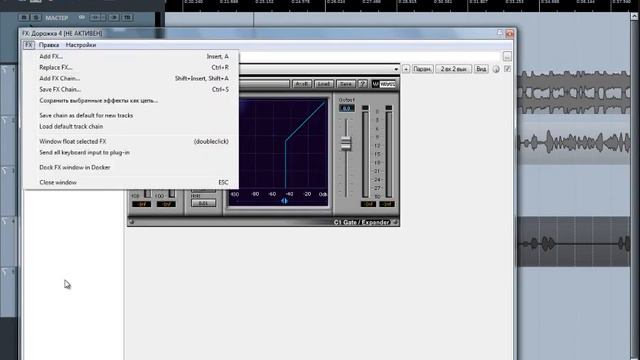The image size is (640, 360).
Task: Click the second track's waveform item
Action: pos(574,144)
